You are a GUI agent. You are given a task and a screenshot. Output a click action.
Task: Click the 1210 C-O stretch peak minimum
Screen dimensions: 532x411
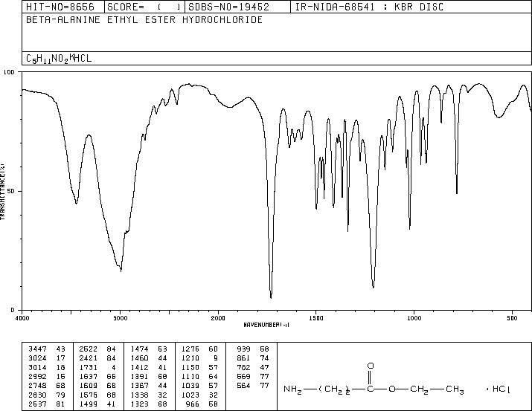[374, 287]
